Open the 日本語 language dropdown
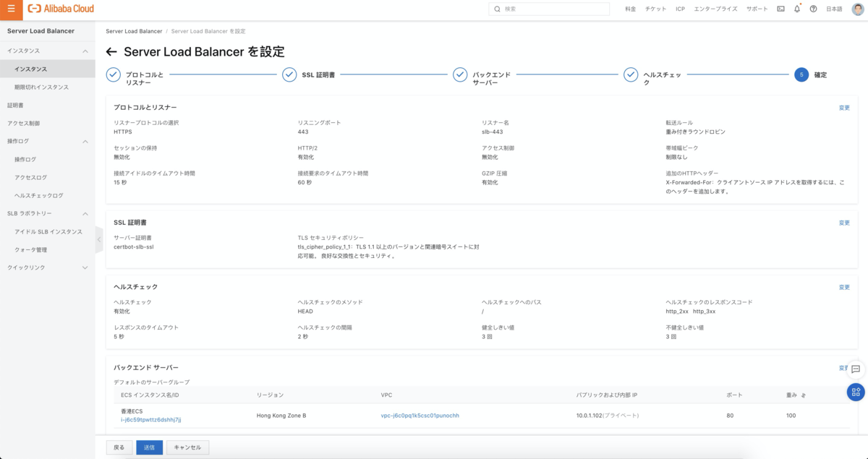This screenshot has height=459, width=868. click(x=834, y=9)
